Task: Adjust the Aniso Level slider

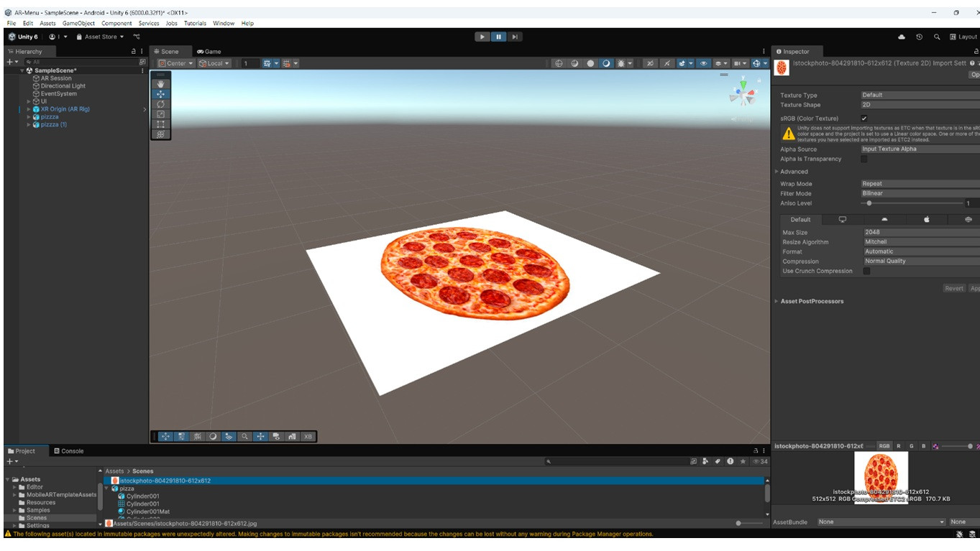Action: coord(869,203)
